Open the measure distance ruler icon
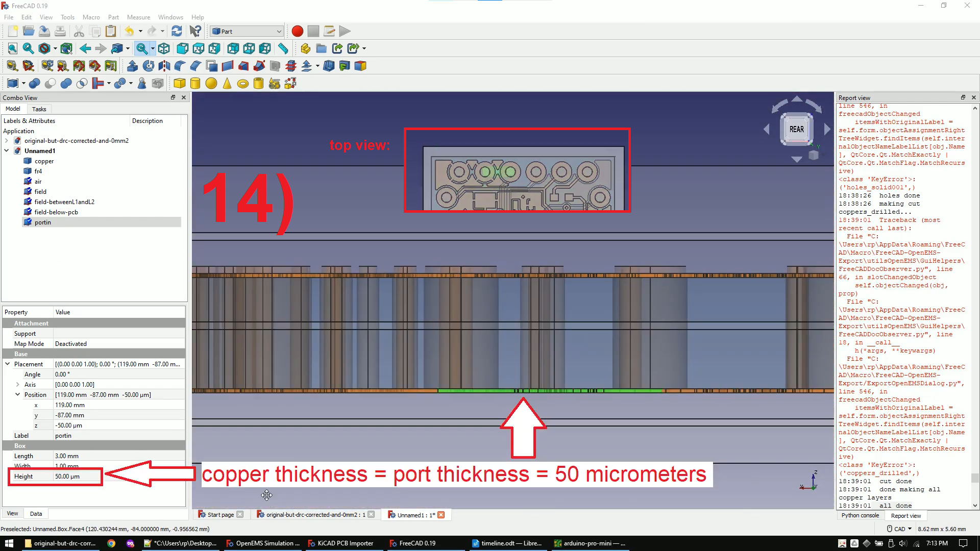Screen dimensions: 980x551 (x=283, y=48)
